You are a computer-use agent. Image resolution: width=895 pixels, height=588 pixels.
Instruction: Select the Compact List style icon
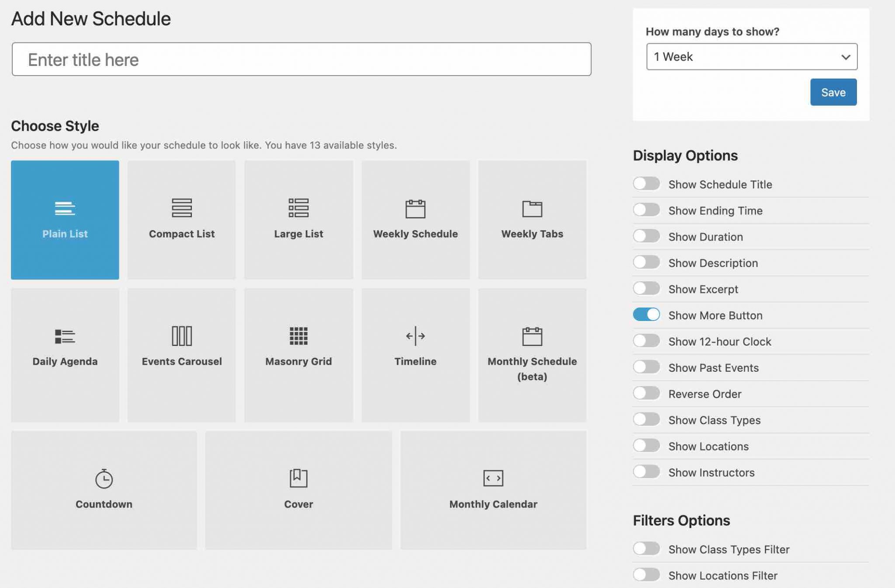(x=181, y=208)
